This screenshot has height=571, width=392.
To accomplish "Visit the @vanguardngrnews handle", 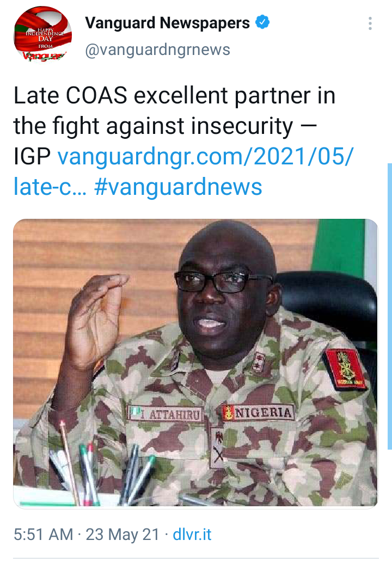I will click(157, 50).
